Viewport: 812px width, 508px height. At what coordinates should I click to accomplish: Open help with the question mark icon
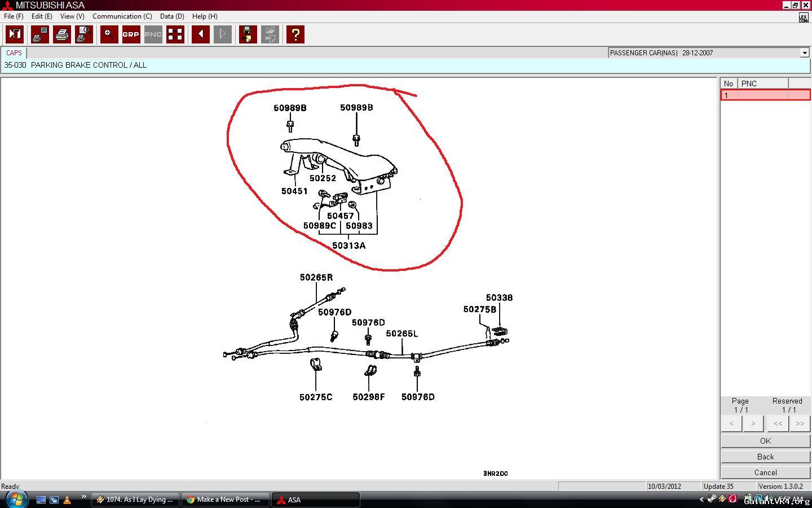coord(295,34)
